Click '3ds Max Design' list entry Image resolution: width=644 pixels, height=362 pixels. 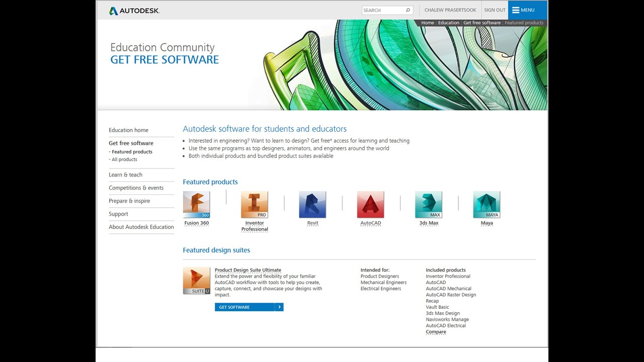click(x=443, y=313)
